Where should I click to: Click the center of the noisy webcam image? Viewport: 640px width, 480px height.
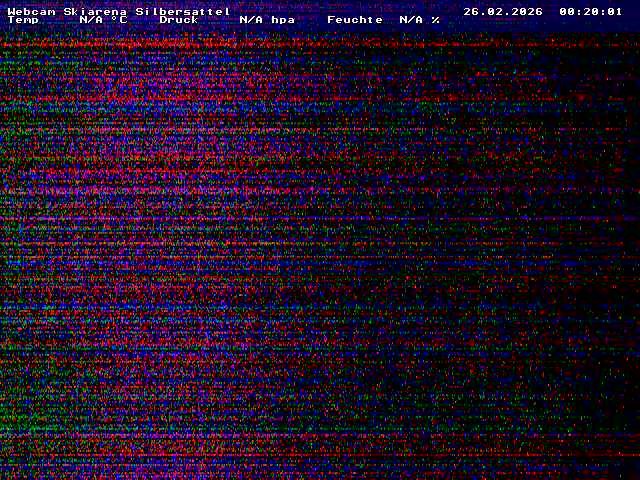pos(320,250)
